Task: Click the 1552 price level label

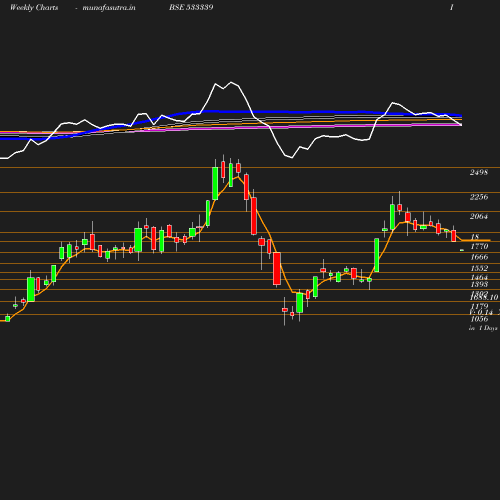Action: coord(479,268)
